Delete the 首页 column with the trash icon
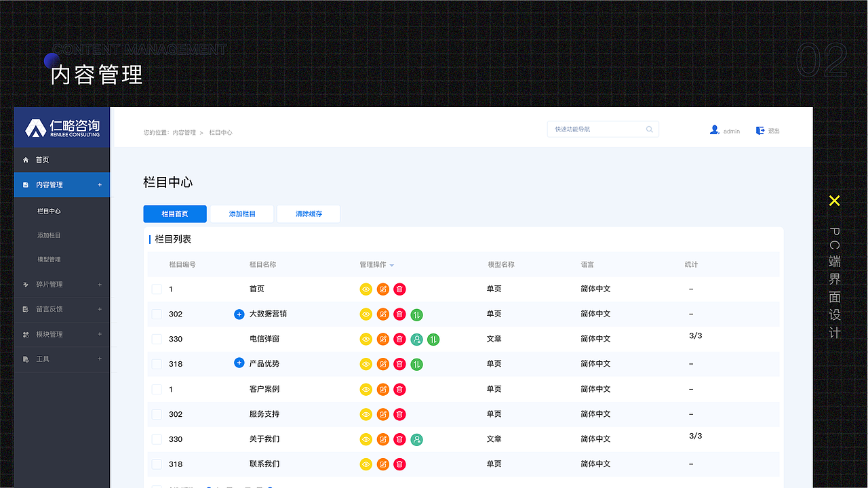868x488 pixels. [400, 289]
